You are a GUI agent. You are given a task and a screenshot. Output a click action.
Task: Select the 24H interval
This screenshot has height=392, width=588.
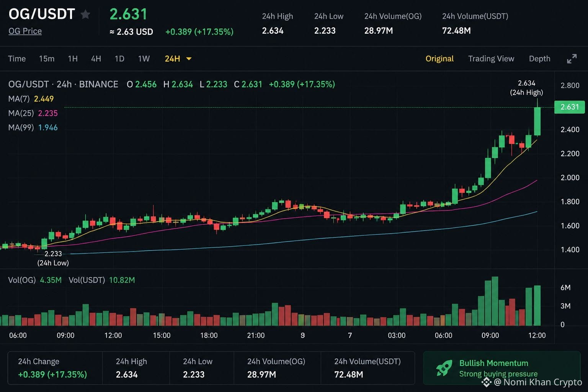pos(172,59)
